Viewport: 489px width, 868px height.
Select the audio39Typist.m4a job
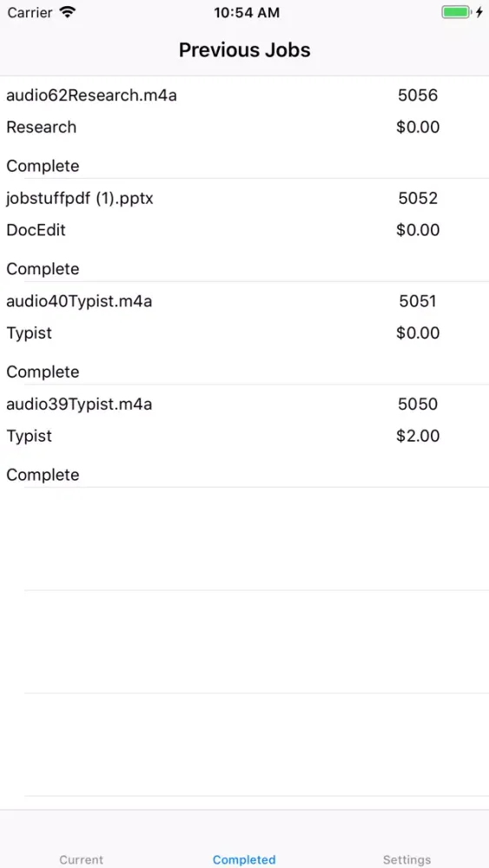(244, 437)
